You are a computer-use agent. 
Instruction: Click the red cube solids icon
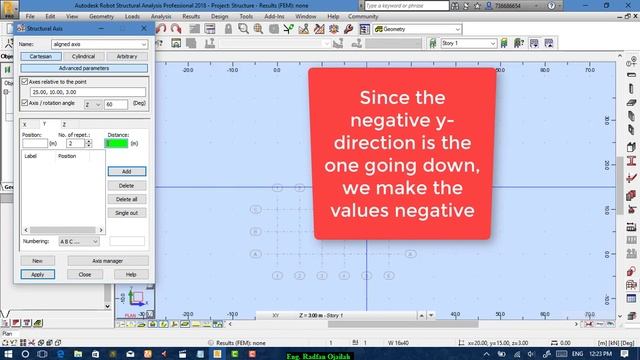[631, 196]
